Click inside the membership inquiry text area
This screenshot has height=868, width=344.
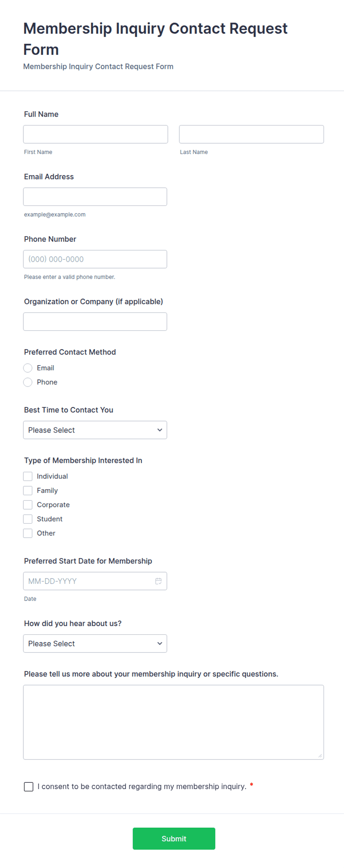click(x=173, y=722)
